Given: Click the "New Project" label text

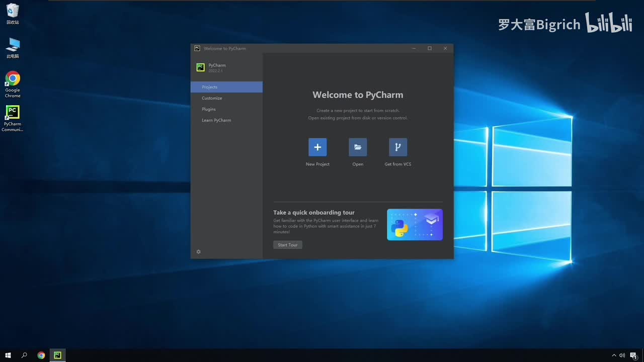Looking at the screenshot, I should (317, 164).
